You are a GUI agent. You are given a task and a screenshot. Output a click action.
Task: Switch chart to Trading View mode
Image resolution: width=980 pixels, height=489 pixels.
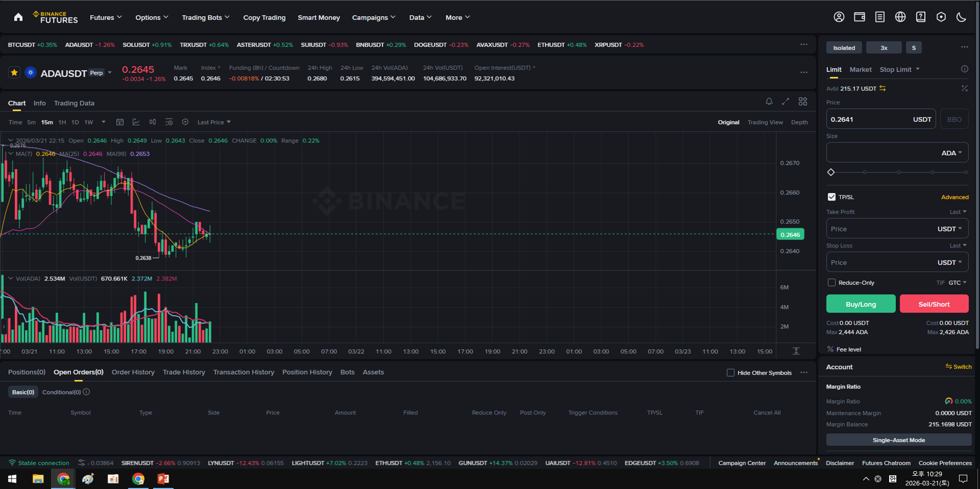765,122
